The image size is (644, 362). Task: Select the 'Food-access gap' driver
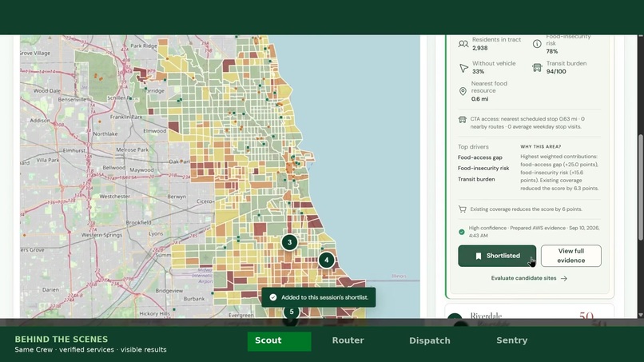pos(480,157)
